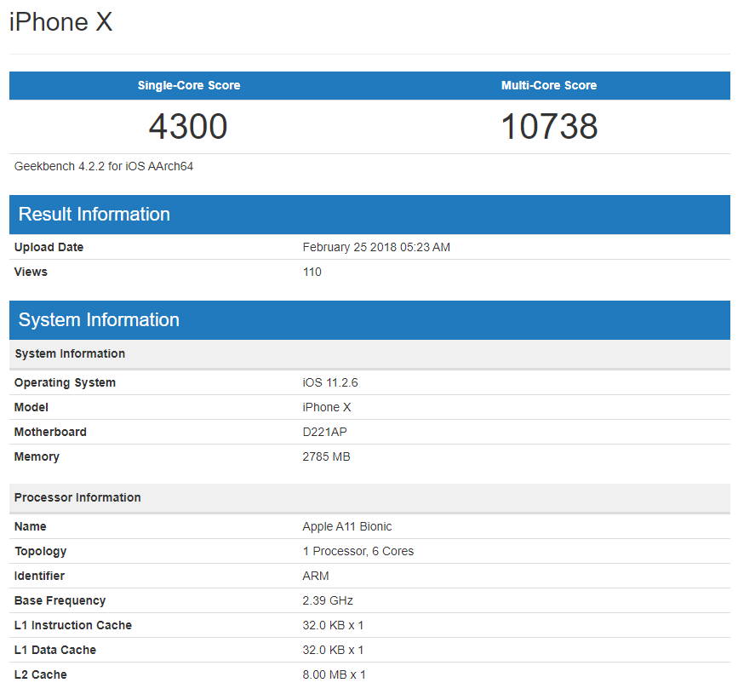Click the Result Information section header
The height and width of the screenshot is (700, 738).
[94, 215]
